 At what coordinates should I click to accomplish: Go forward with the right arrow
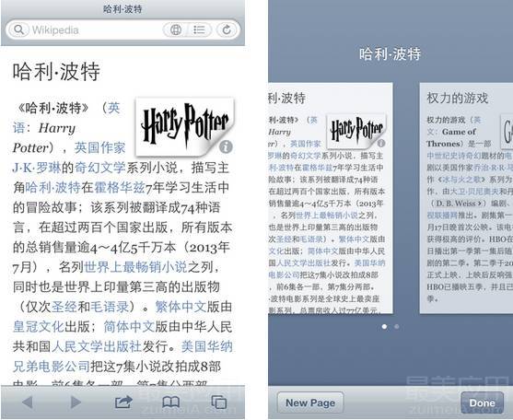click(x=76, y=402)
